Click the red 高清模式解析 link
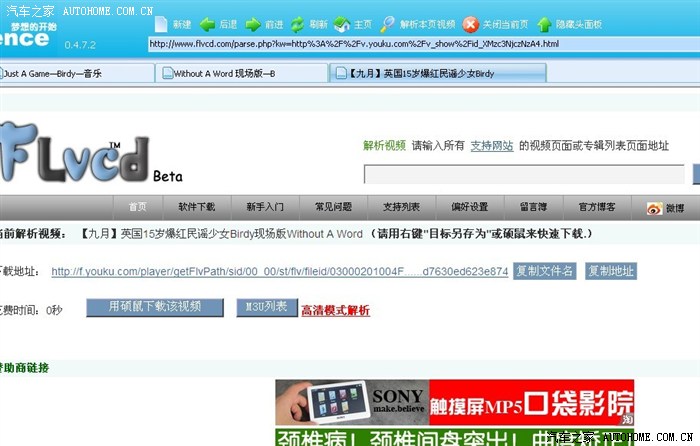 (x=335, y=310)
